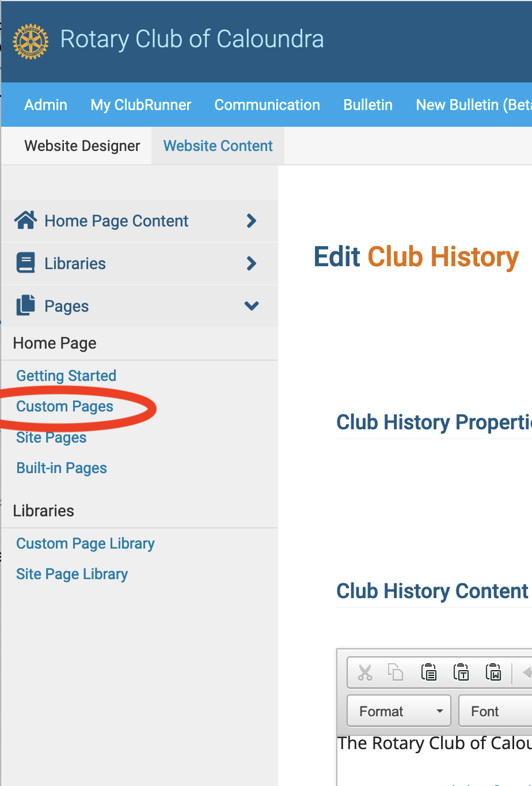Switch to Website Designer tab

click(x=82, y=146)
